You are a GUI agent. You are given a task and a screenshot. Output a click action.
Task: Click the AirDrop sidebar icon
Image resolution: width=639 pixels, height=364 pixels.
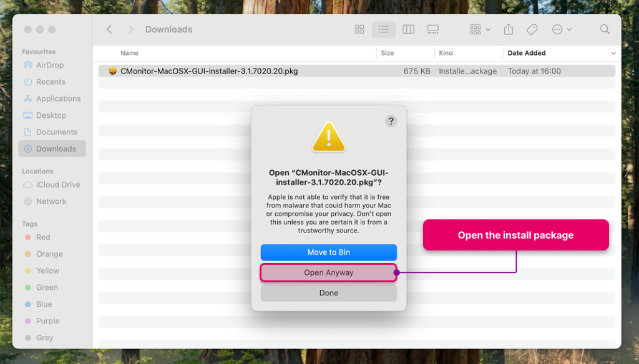[x=27, y=65]
